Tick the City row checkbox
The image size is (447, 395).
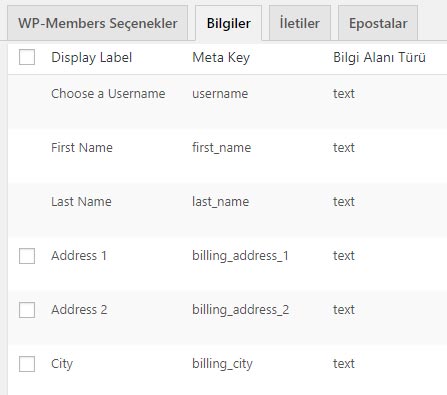tap(27, 364)
